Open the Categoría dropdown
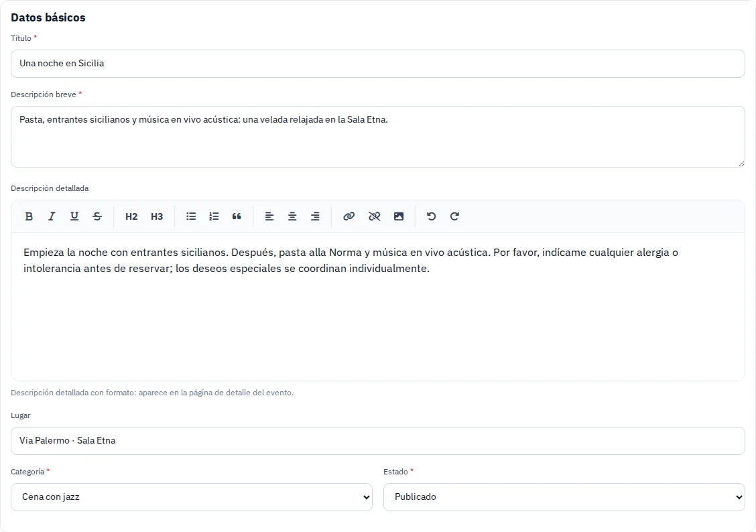Viewport: 756px width, 532px height. [x=192, y=496]
